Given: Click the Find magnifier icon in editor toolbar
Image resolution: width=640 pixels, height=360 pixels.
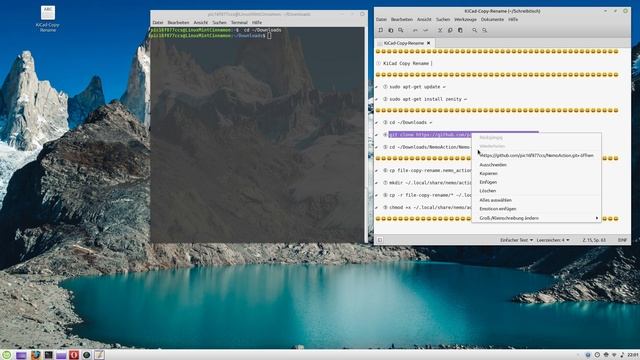Looking at the screenshot, I should coord(474,30).
